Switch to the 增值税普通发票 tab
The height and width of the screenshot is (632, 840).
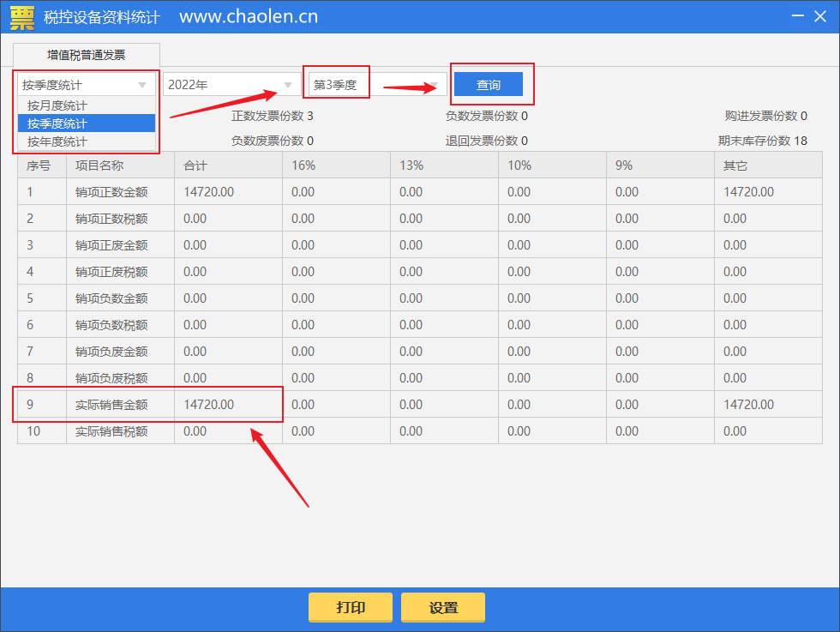click(x=87, y=55)
